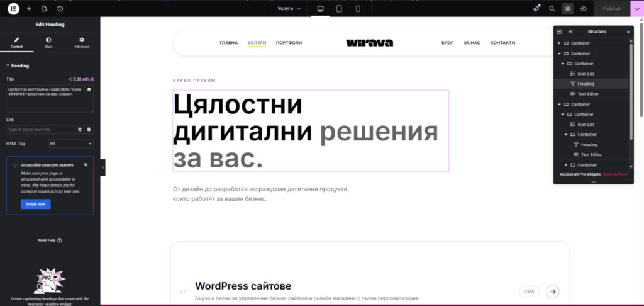
Task: Click the dynamic tags icon beside Title field
Action: tap(89, 90)
